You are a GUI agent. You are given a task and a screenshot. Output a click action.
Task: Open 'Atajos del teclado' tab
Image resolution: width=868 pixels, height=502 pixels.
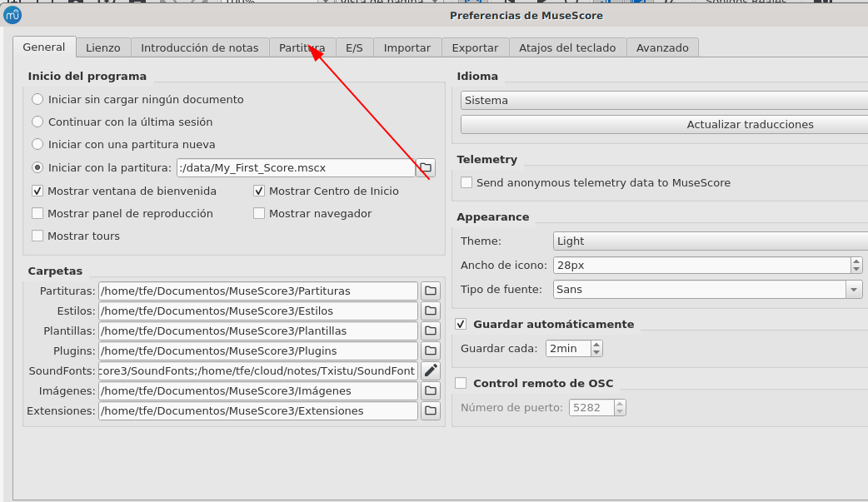pyautogui.click(x=567, y=47)
